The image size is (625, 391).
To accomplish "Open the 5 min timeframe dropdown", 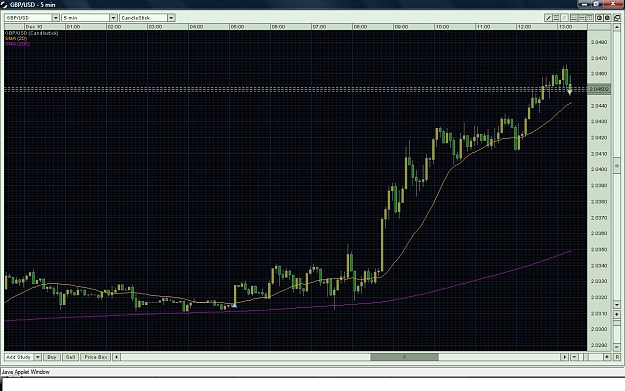I will click(113, 18).
